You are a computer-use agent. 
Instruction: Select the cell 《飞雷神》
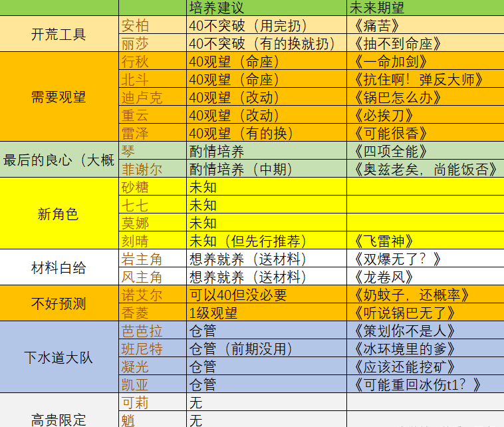point(426,240)
